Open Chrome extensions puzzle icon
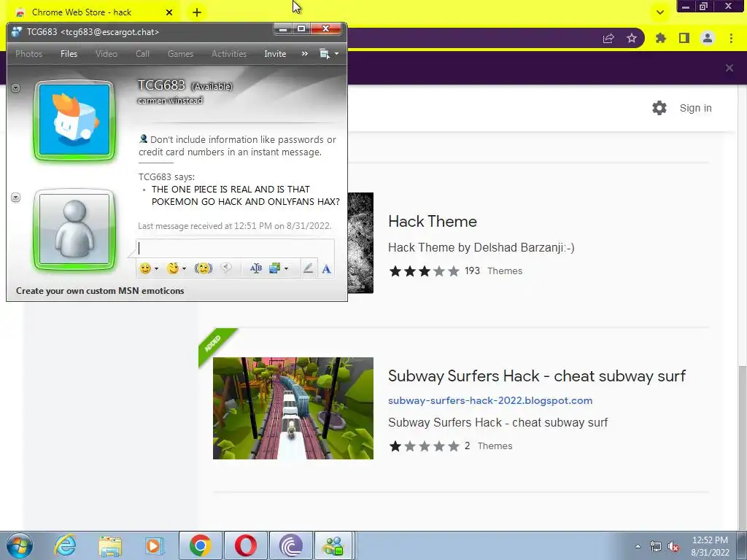 coord(661,38)
